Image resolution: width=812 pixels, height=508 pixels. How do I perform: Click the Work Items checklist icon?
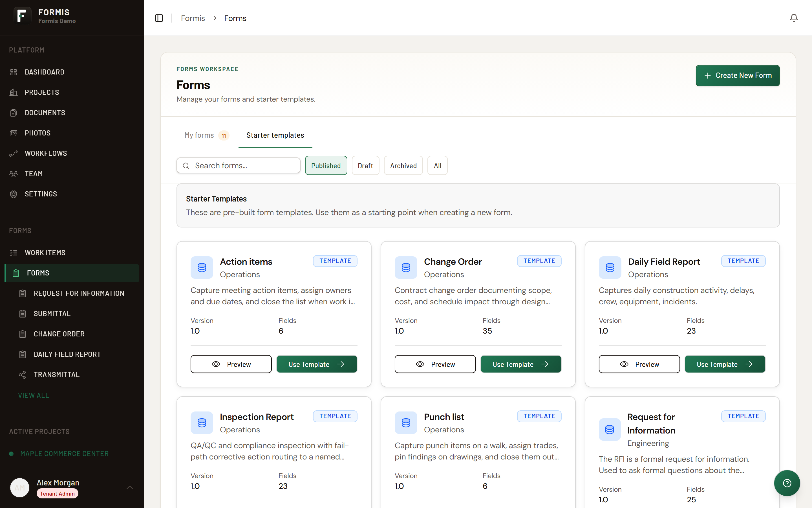point(14,253)
